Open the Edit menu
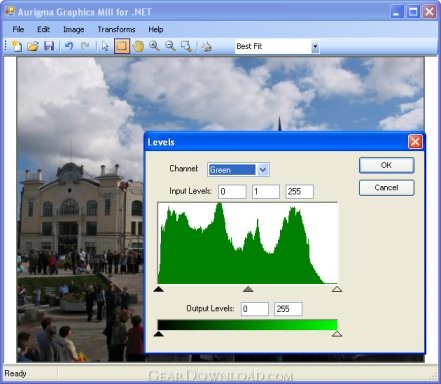441x384 pixels. 43,29
